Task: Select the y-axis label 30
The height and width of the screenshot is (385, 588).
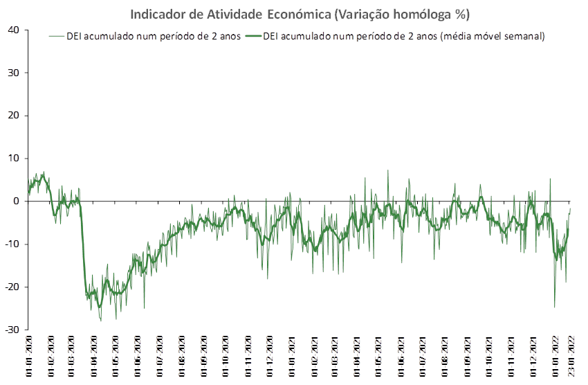Action: click(x=14, y=73)
